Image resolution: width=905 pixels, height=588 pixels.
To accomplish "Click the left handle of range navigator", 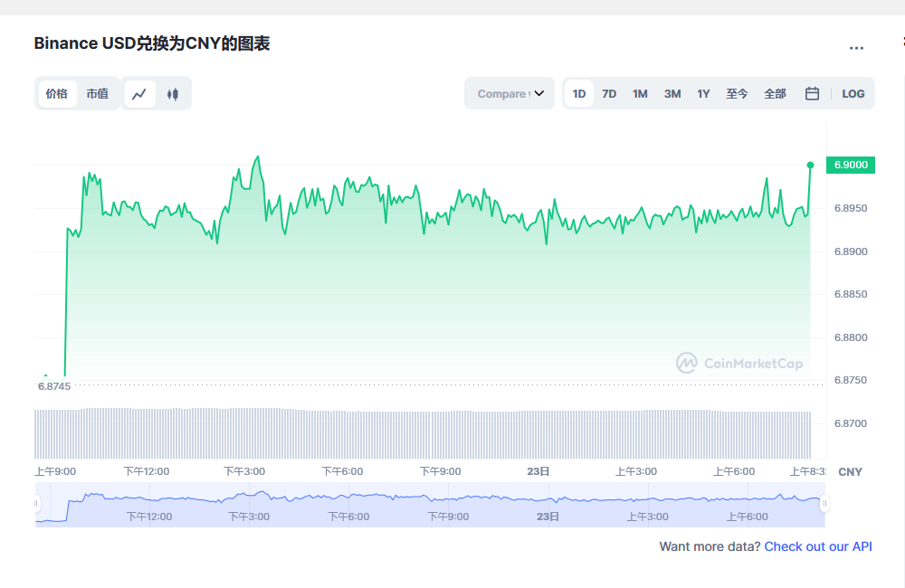I will pos(36,503).
